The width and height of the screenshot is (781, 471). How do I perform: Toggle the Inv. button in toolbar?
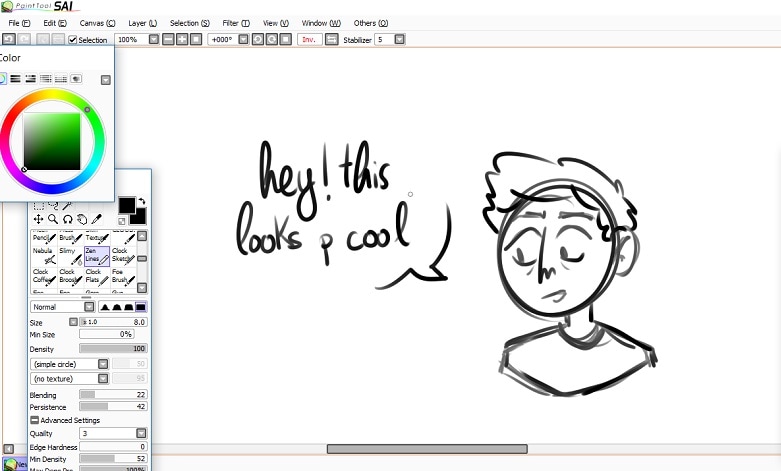point(309,39)
